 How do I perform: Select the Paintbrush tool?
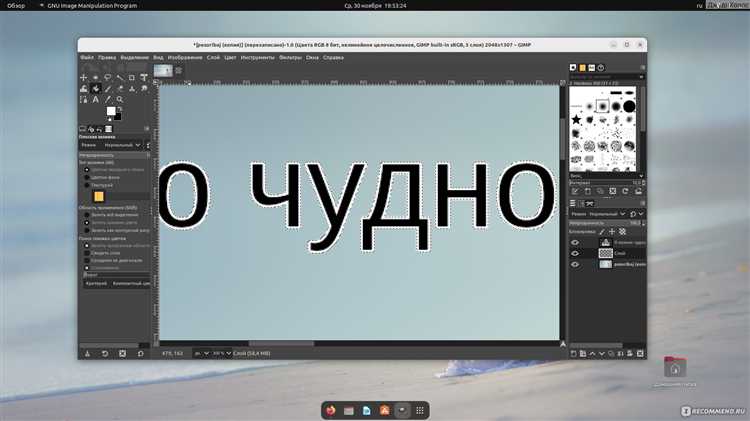tap(108, 89)
